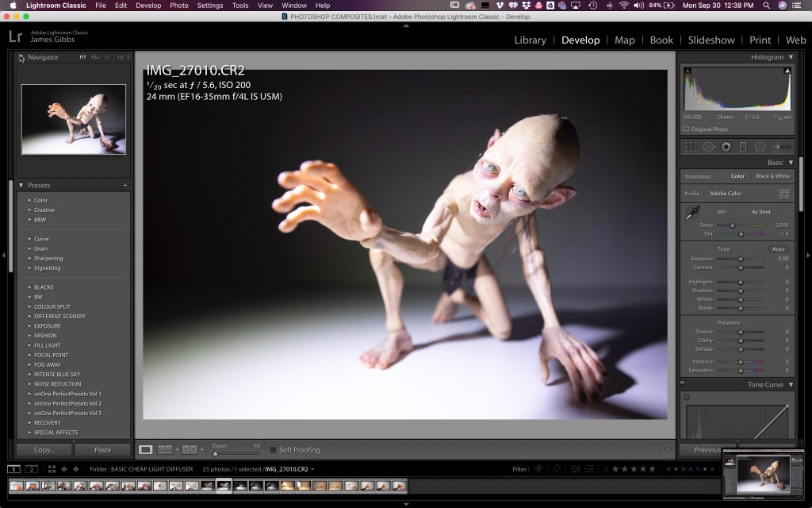Screen dimensions: 812x508
Task: Open the Profile Adobe Color dropdown
Action: pyautogui.click(x=728, y=194)
